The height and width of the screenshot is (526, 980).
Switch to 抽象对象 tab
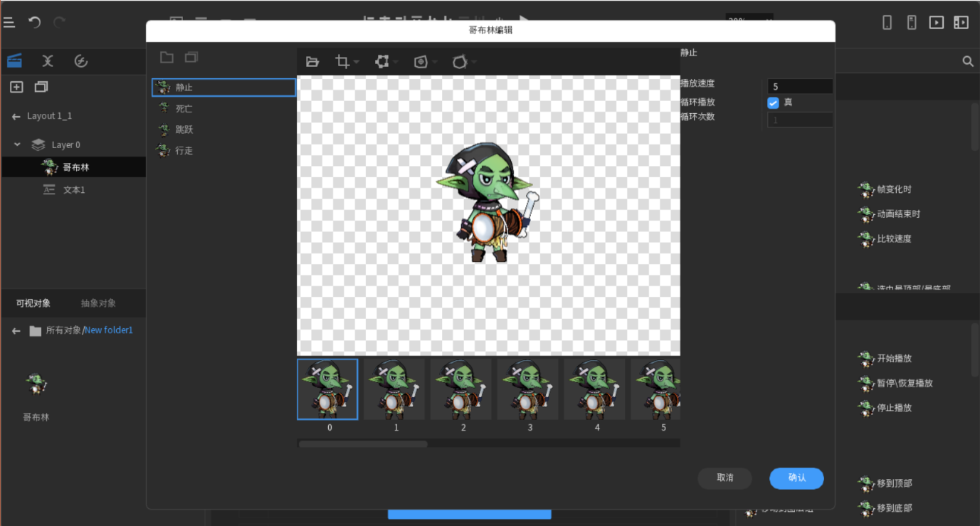(x=98, y=303)
